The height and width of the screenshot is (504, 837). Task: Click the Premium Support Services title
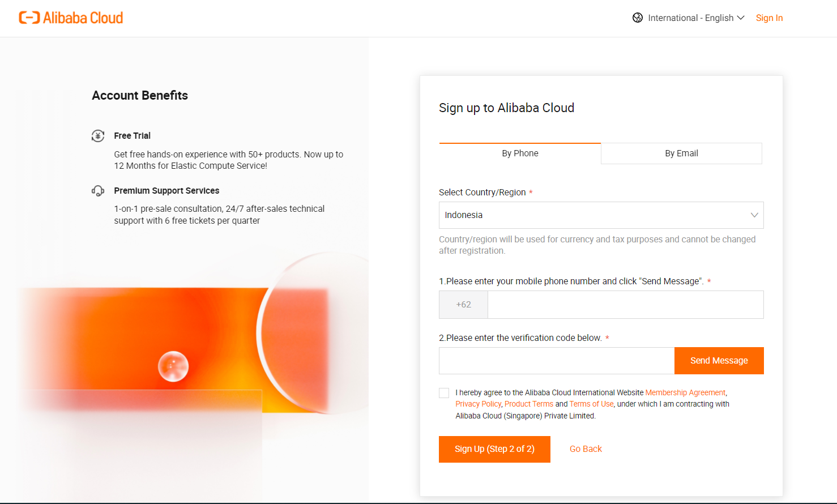166,191
